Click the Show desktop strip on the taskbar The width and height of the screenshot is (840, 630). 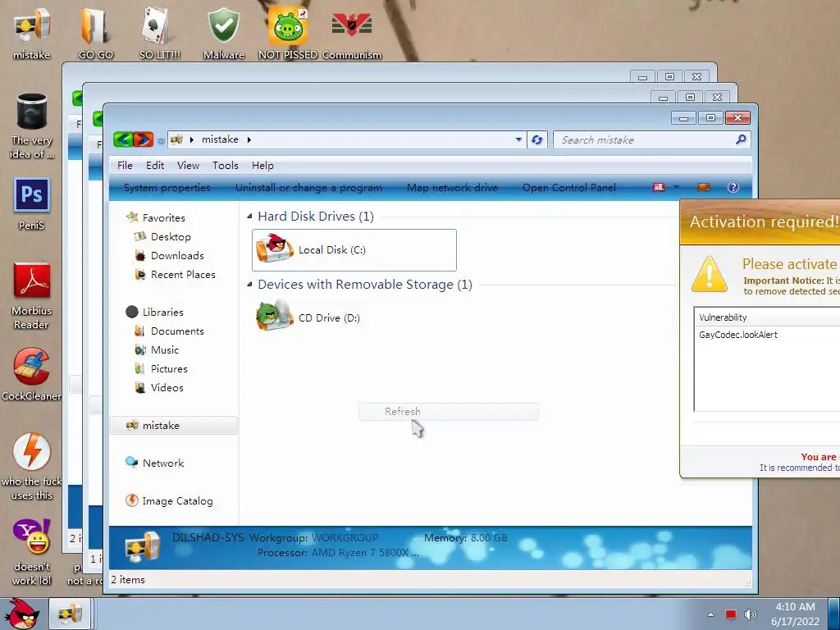pos(834,614)
